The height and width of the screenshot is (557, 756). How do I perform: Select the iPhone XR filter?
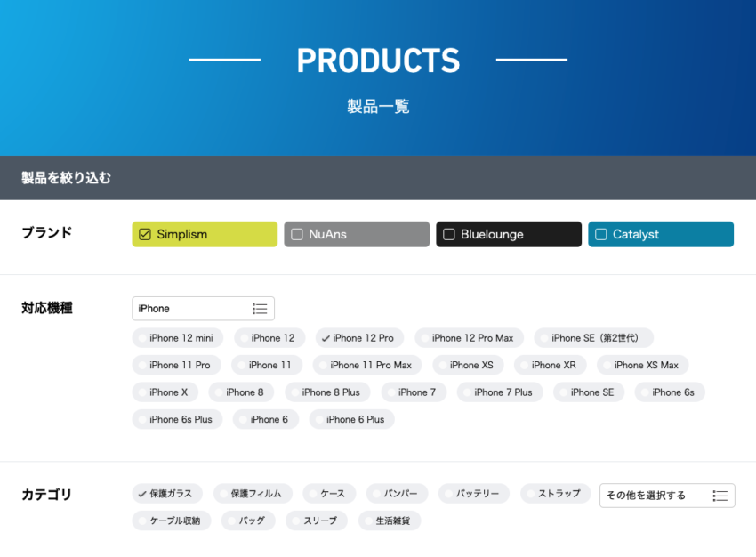click(551, 365)
